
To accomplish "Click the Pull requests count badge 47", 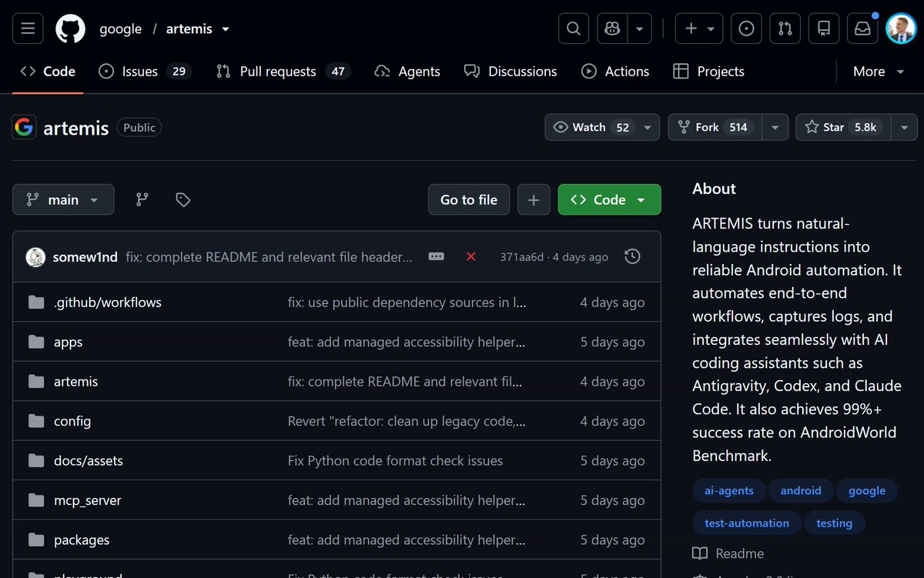I will coord(338,71).
